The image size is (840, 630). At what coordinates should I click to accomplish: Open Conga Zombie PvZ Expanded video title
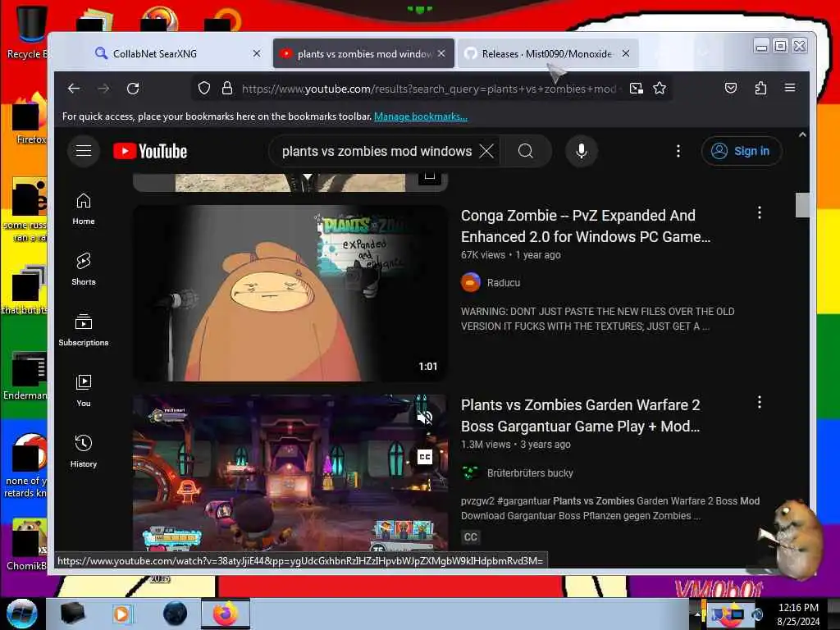tap(586, 226)
